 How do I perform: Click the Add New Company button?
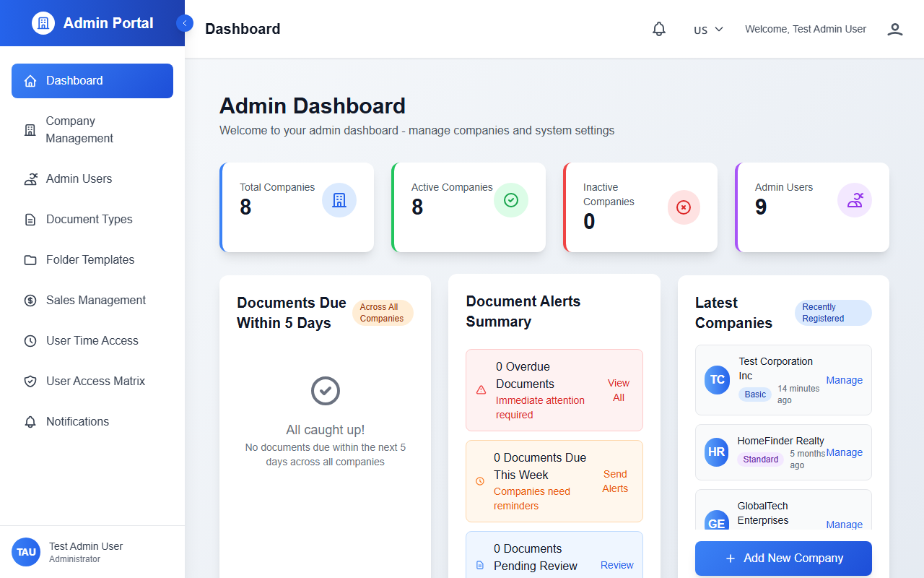click(x=783, y=558)
